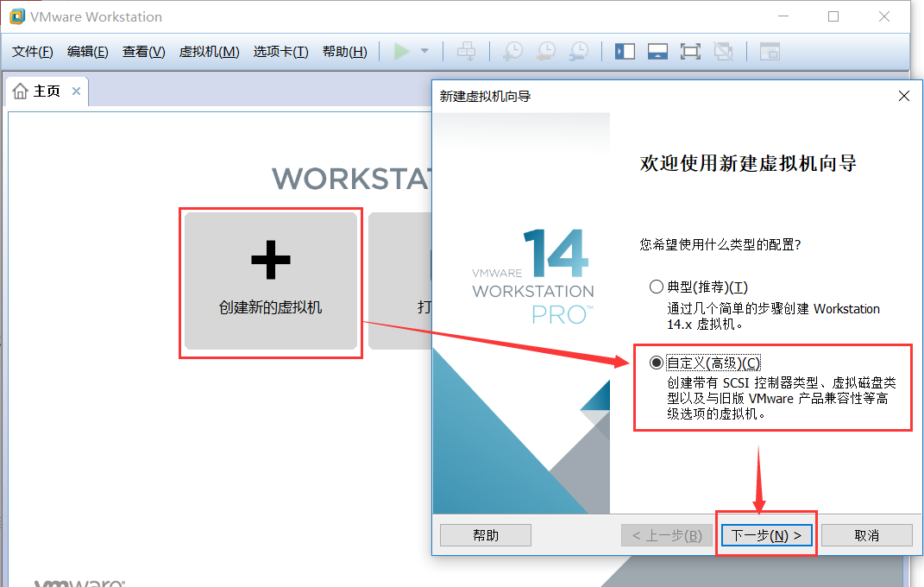Viewport: 924px width, 587px height.
Task: Click the VMware Workstation title bar app icon
Action: [17, 16]
